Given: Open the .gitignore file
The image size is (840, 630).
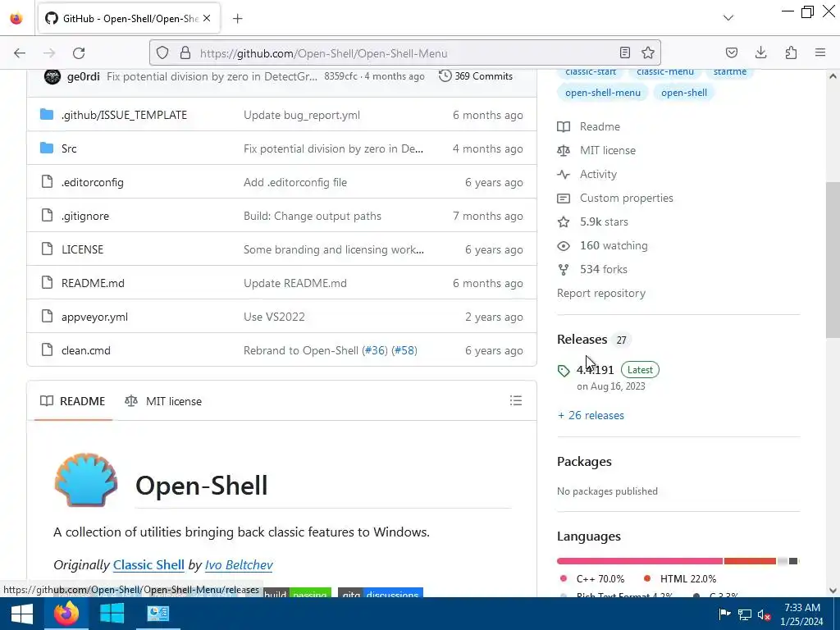Looking at the screenshot, I should coord(85,217).
